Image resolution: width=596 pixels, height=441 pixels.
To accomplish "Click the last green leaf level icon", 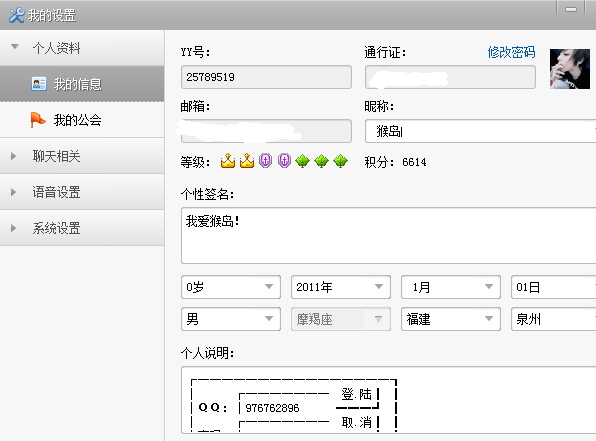I will click(340, 161).
